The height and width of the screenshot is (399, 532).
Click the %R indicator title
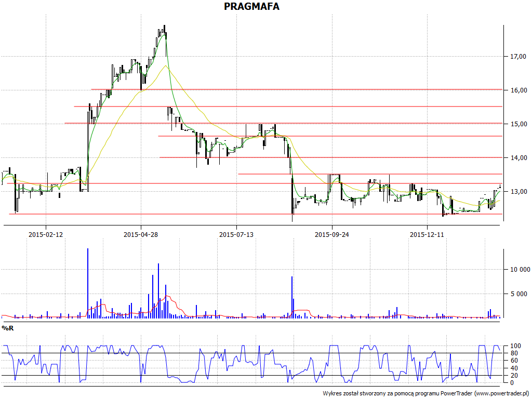click(8, 328)
